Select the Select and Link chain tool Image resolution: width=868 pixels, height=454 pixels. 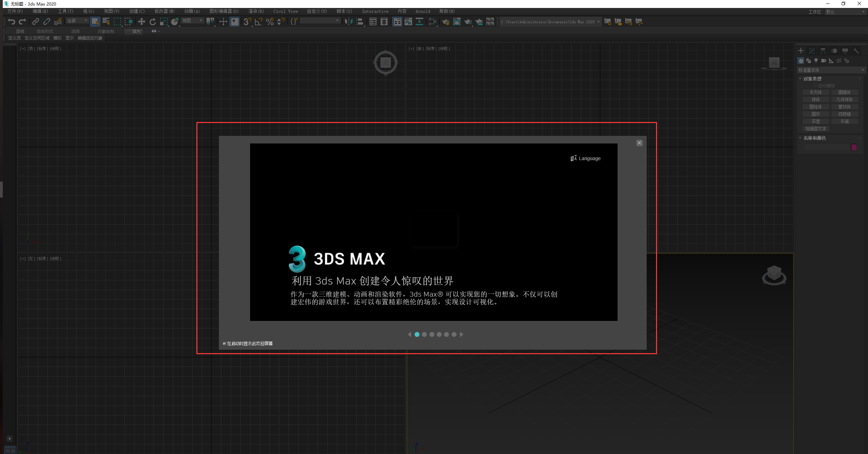coord(36,21)
